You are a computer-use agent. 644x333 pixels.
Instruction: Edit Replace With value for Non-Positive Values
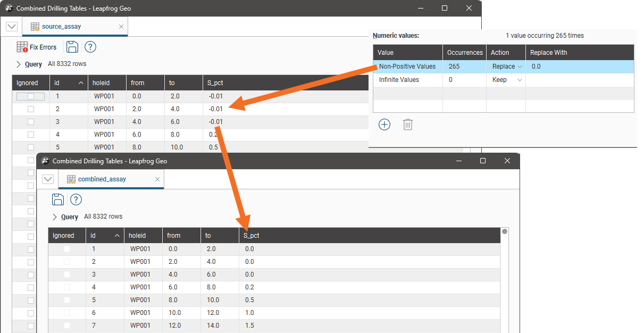pos(580,66)
